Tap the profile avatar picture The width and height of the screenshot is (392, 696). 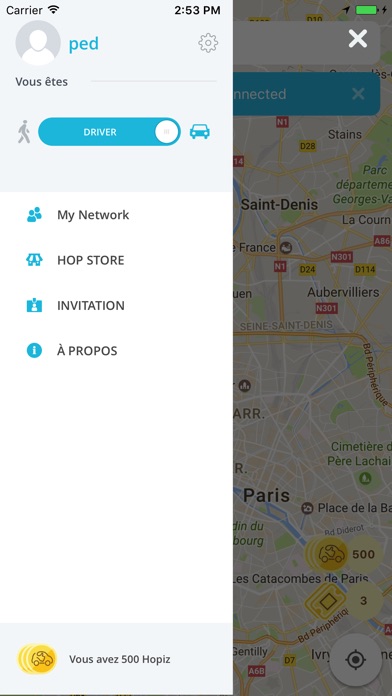click(x=38, y=43)
